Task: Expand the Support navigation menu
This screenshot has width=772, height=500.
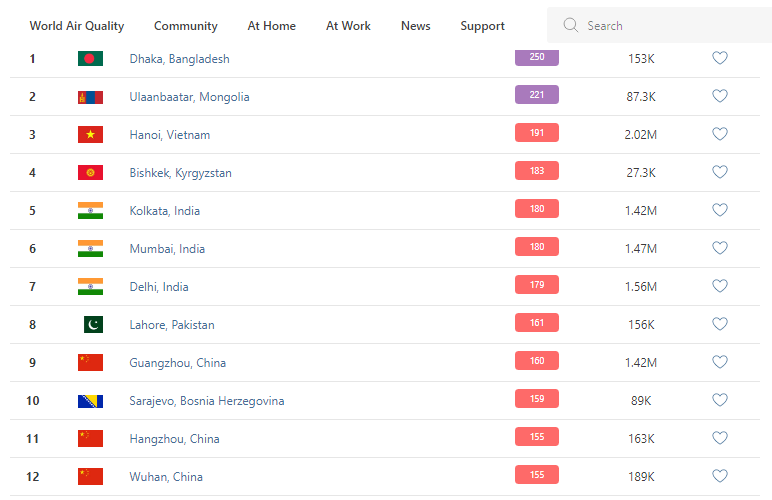Action: 482,26
